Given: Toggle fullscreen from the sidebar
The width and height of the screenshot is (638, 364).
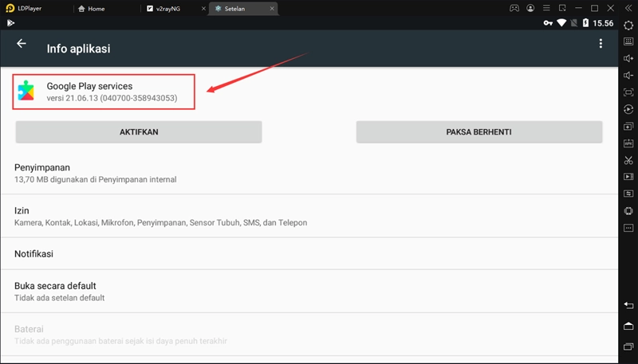Looking at the screenshot, I should click(628, 92).
